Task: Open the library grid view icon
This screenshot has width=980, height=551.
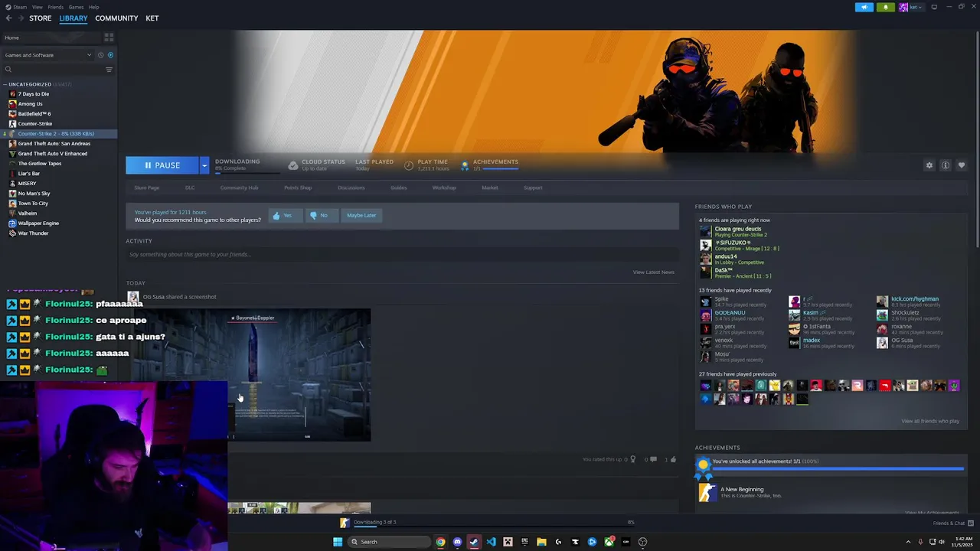Action: tap(109, 37)
